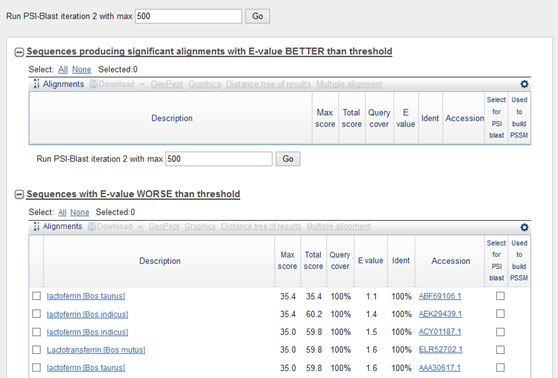558x378 pixels.
Task: Check the row checkbox for AEK29439.1
Action: click(36, 314)
